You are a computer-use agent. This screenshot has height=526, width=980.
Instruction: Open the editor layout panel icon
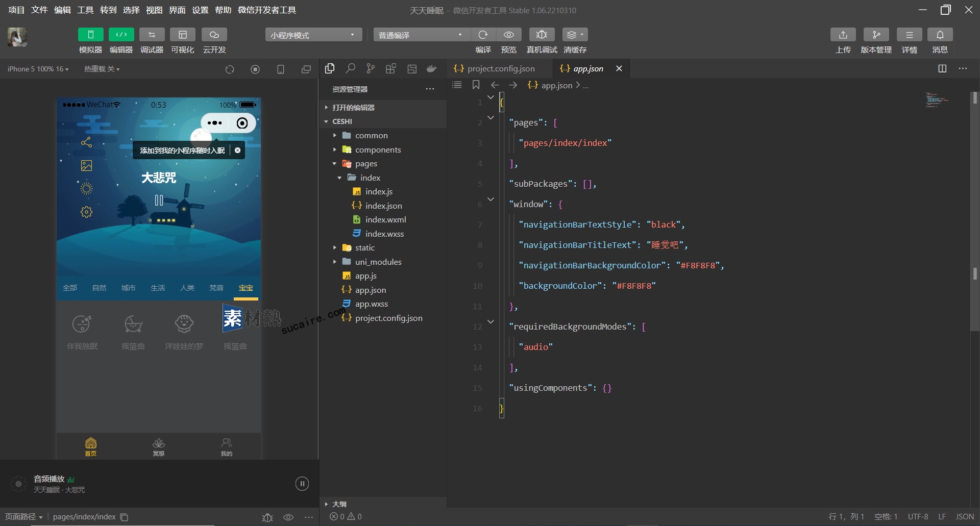pyautogui.click(x=412, y=69)
